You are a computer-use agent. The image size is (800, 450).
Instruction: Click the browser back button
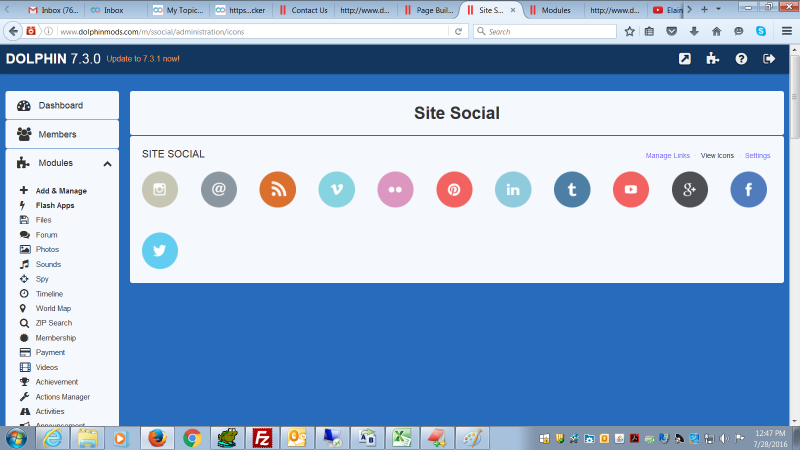[x=13, y=32]
